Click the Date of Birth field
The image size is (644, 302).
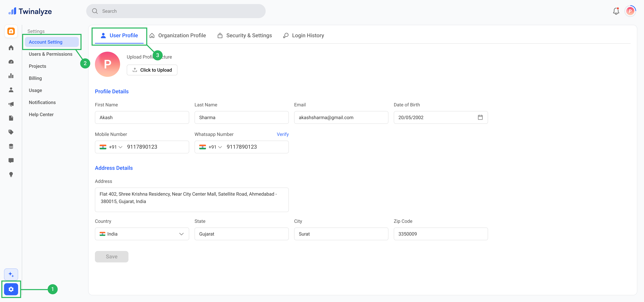[441, 118]
